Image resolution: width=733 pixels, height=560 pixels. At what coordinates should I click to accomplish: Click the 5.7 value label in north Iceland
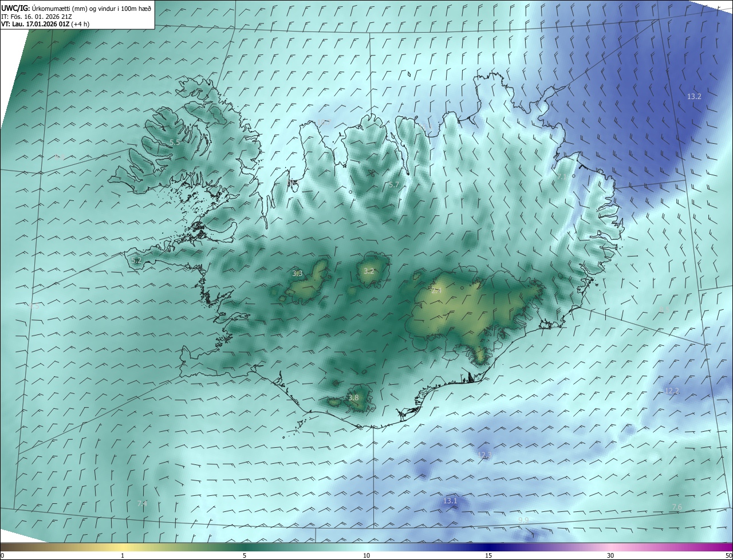393,185
